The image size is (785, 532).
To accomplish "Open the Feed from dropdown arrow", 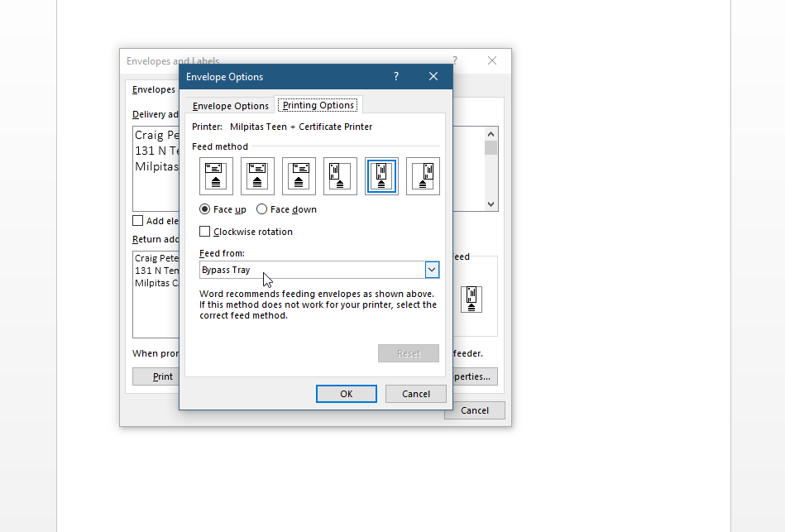I will 431,270.
